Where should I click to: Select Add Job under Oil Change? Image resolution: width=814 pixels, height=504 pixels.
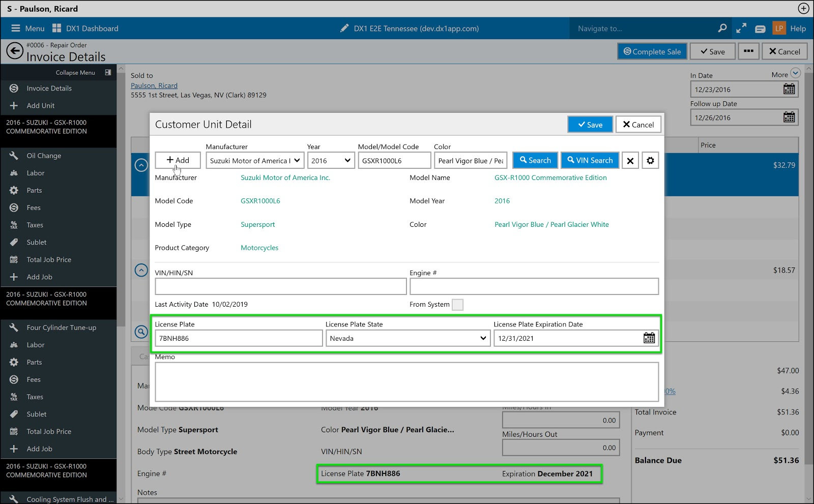59,277
